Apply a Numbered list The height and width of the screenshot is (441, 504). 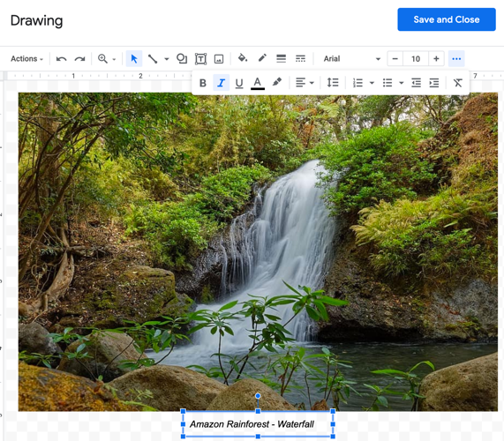coord(357,83)
